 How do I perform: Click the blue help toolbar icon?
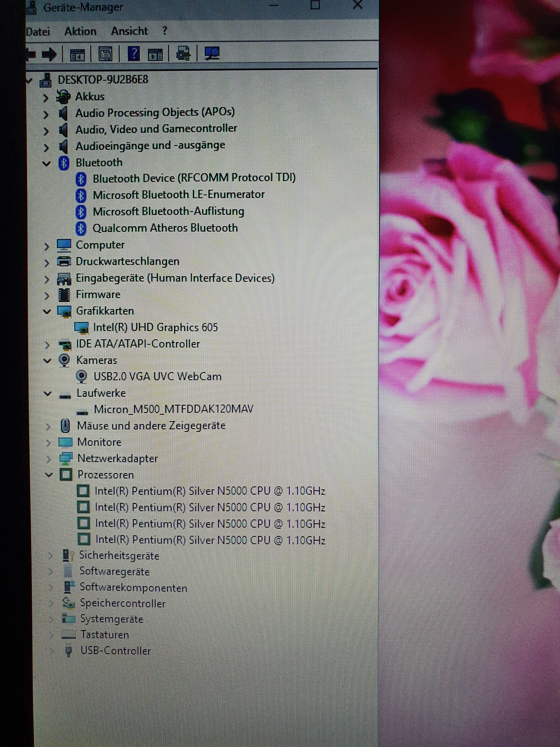(x=134, y=54)
